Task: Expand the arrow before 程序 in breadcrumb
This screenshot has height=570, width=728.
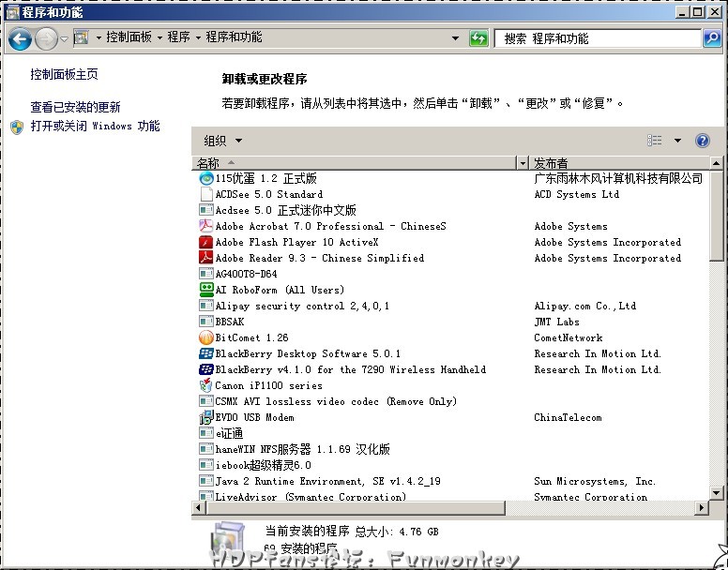Action: pos(159,38)
